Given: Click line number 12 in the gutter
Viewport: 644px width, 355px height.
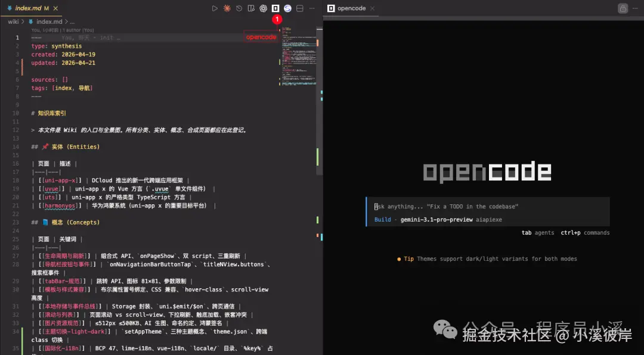Looking at the screenshot, I should click(16, 130).
